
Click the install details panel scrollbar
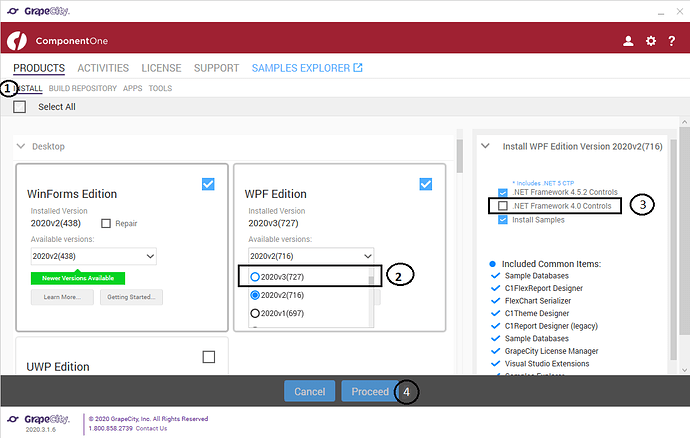coord(673,249)
